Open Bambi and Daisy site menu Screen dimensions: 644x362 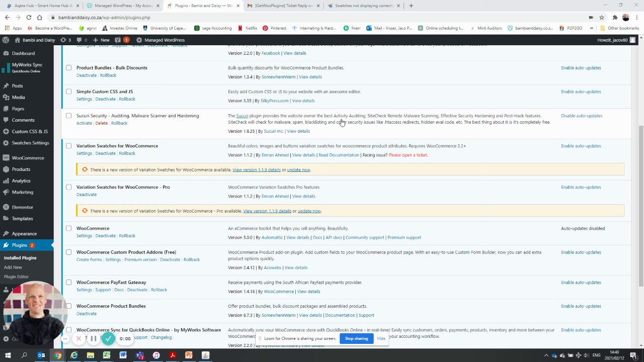click(x=35, y=40)
